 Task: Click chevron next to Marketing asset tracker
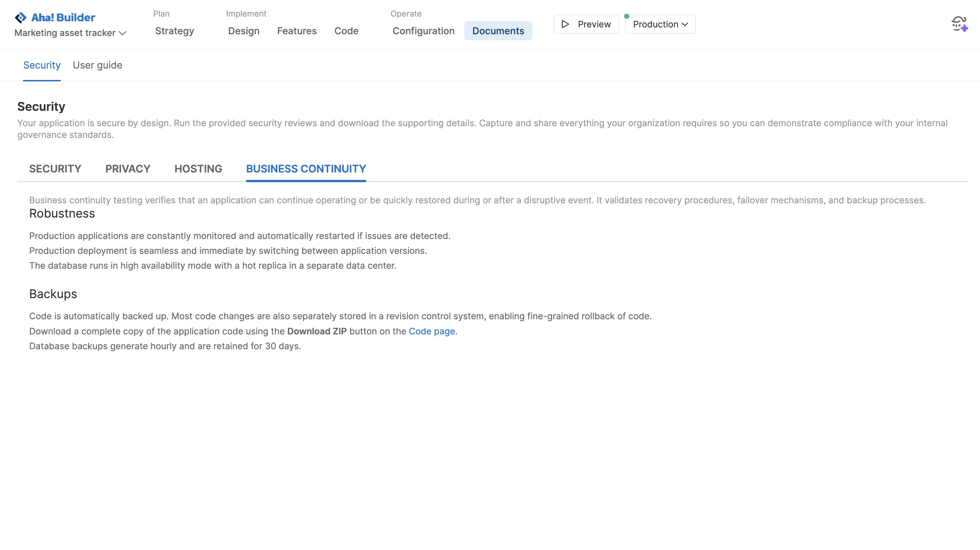122,33
